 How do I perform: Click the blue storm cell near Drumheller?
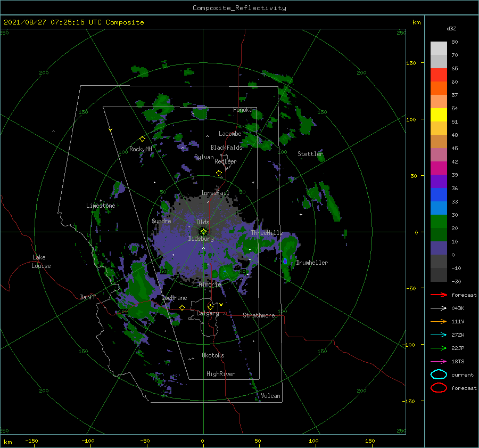[285, 261]
